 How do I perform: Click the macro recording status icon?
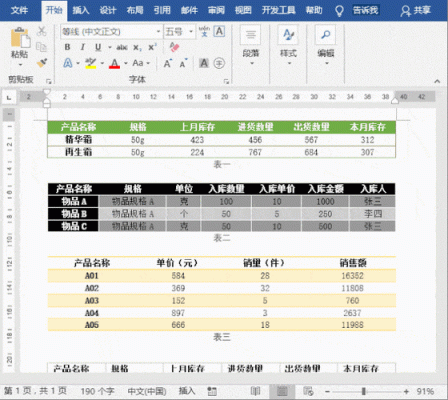pos(212,391)
